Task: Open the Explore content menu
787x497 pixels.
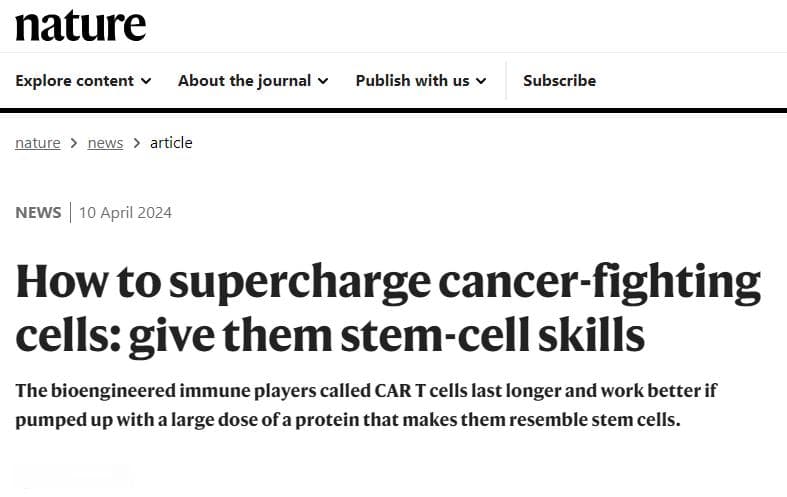Action: click(x=83, y=81)
